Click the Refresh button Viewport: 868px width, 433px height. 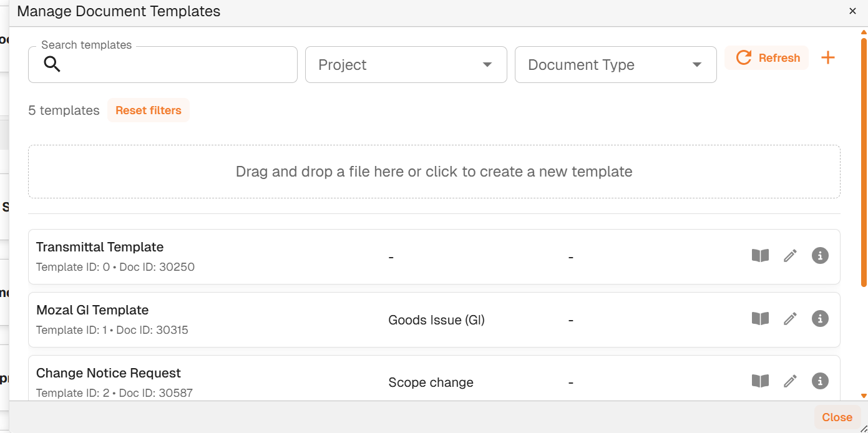pyautogui.click(x=767, y=58)
